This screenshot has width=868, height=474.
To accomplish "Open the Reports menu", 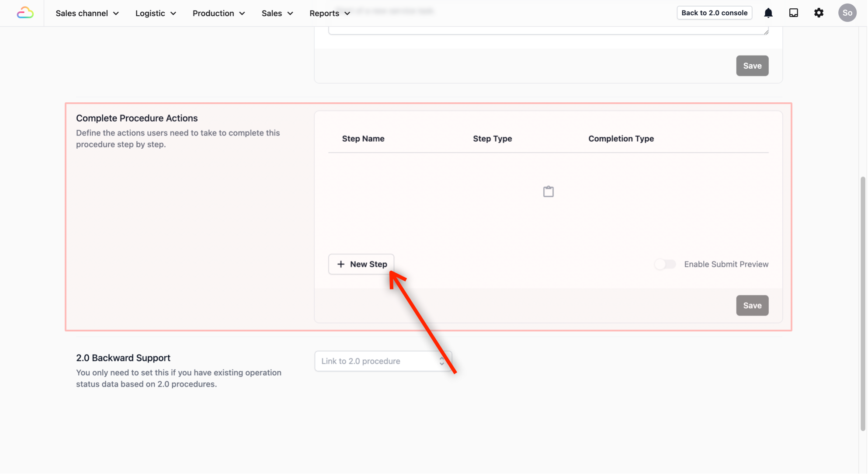I will 330,13.
